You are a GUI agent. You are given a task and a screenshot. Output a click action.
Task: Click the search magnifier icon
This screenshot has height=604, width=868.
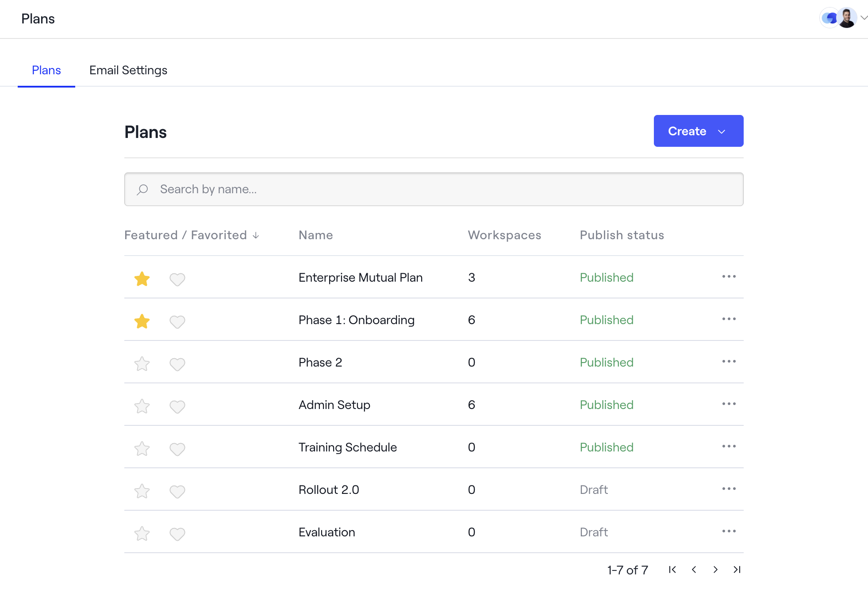(x=142, y=189)
